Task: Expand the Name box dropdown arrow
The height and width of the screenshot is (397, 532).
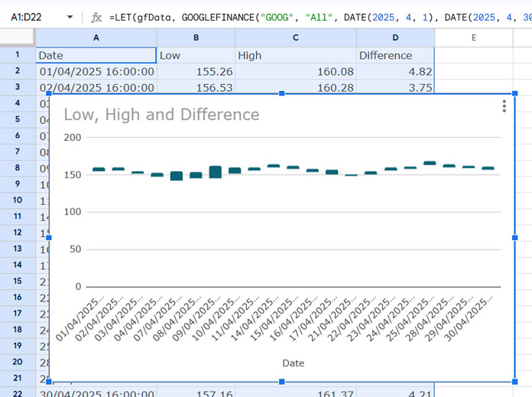Action: click(70, 17)
